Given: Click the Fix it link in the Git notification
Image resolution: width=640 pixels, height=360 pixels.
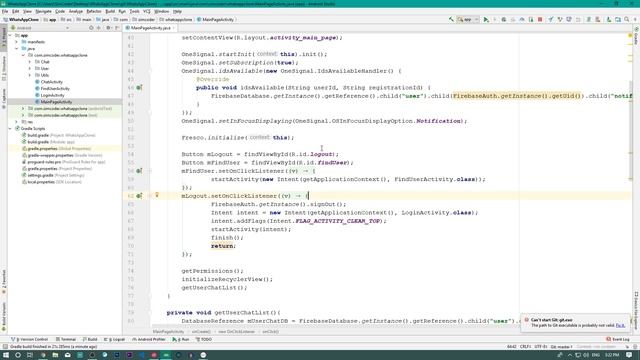Looking at the screenshot, I should pos(620,325).
